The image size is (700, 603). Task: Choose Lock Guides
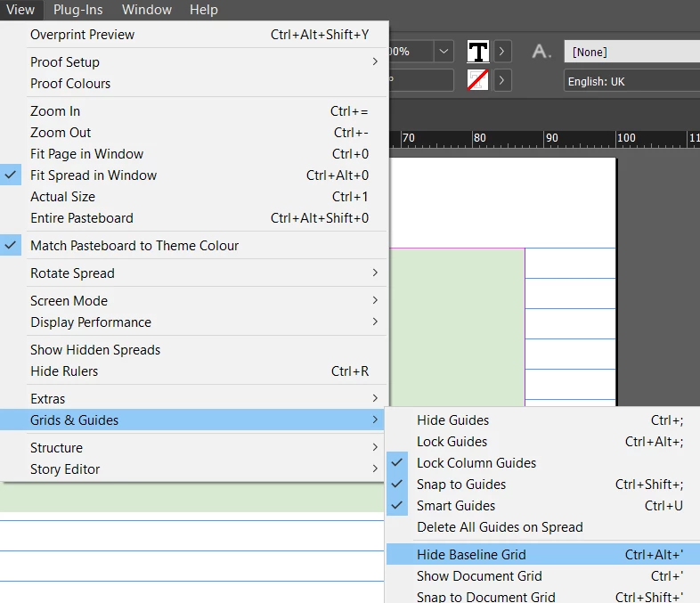[x=543, y=441]
